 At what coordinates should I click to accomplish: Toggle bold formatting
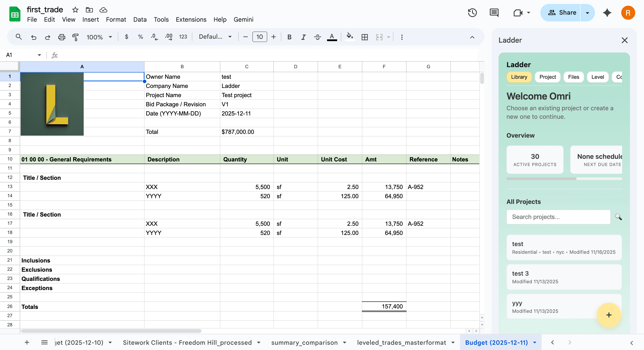[289, 37]
